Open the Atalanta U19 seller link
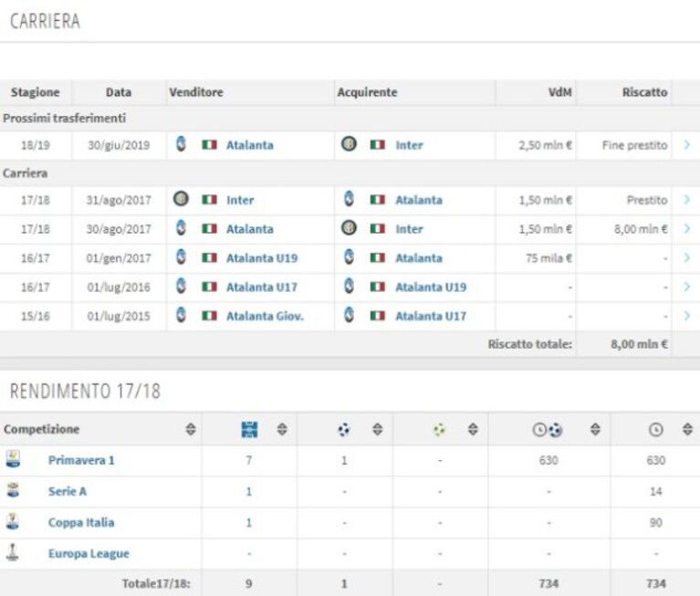This screenshot has width=700, height=596. tap(262, 258)
